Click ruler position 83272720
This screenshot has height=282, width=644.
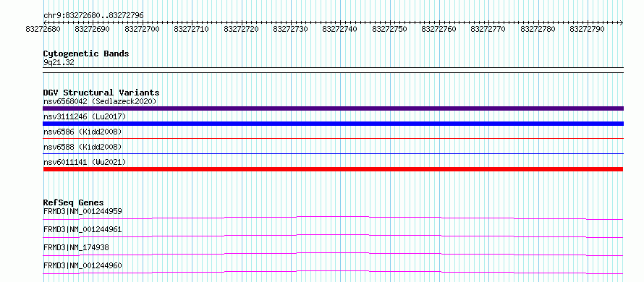(241, 29)
